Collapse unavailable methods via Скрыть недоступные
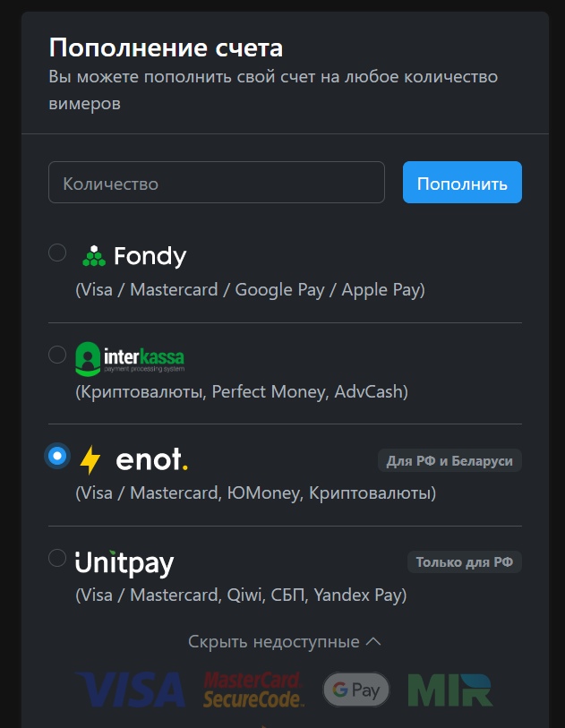 tap(273, 642)
